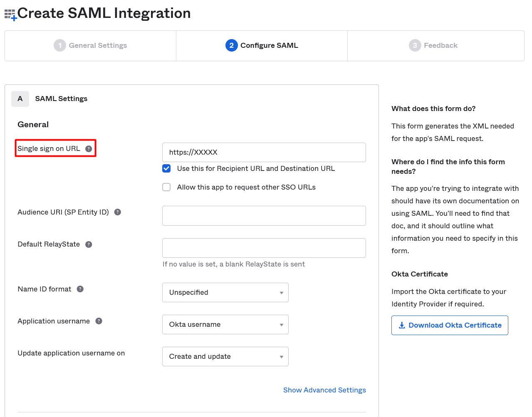Click the step 3 circle number icon
Viewport: 532px width, 417px height.
[415, 45]
